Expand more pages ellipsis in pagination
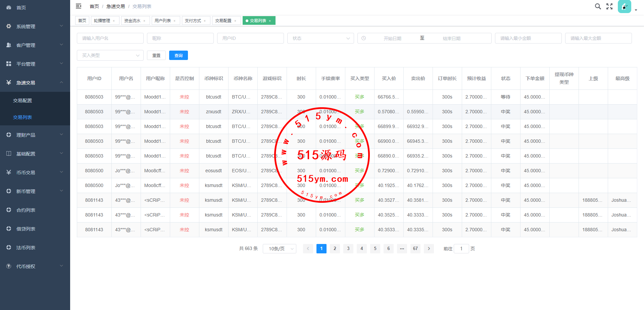This screenshot has height=310, width=644. pyautogui.click(x=402, y=248)
